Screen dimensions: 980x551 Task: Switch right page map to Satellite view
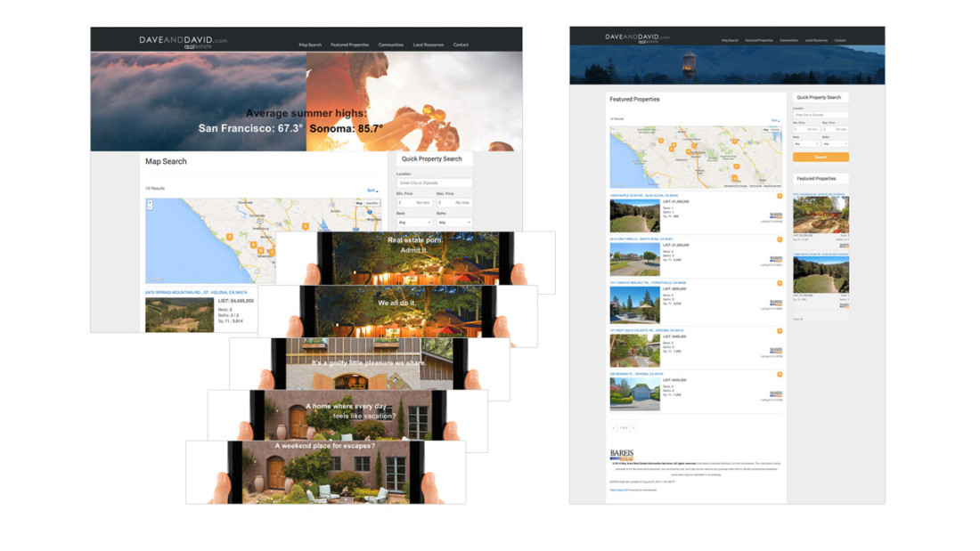pyautogui.click(x=774, y=130)
